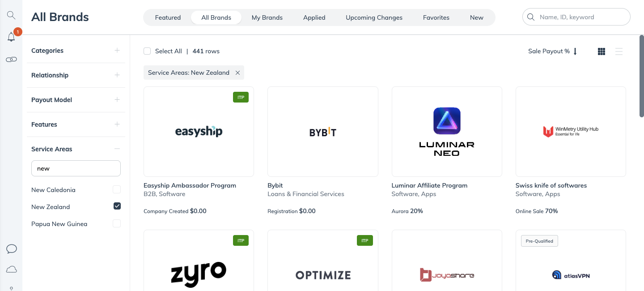
Task: Expand the Relationship filter section
Action: [117, 75]
